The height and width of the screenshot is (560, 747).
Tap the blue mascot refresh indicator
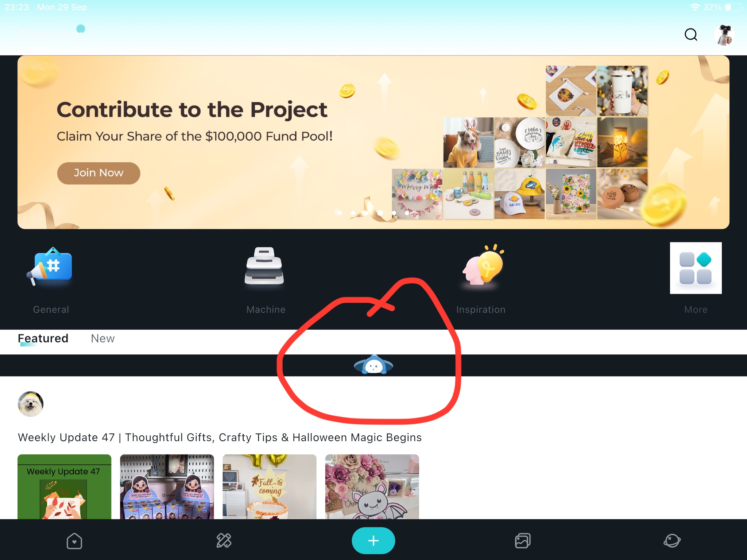coord(373,365)
